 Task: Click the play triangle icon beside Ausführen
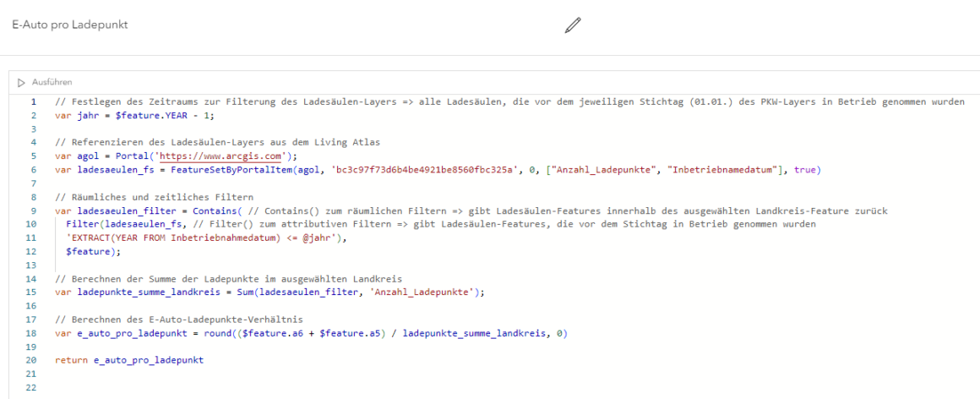[x=21, y=82]
